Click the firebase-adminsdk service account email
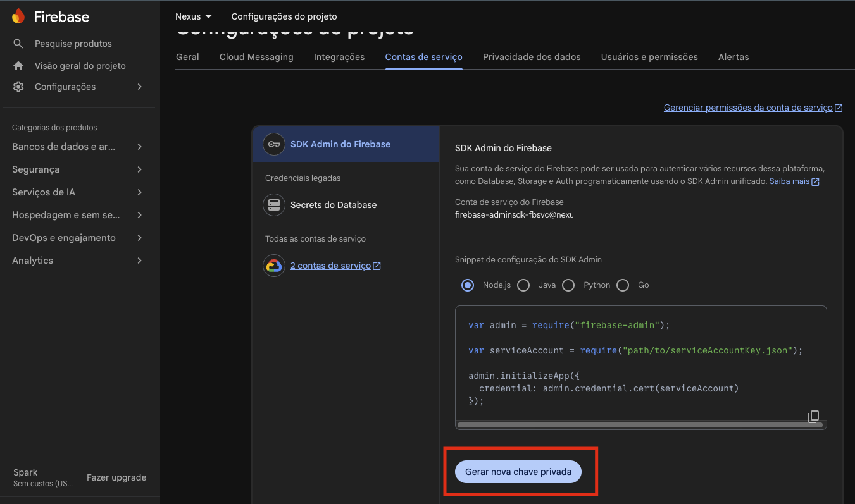This screenshot has width=855, height=504. [x=515, y=215]
